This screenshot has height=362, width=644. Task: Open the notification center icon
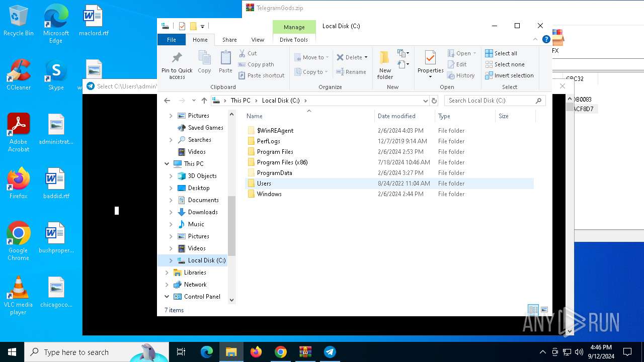pyautogui.click(x=627, y=352)
